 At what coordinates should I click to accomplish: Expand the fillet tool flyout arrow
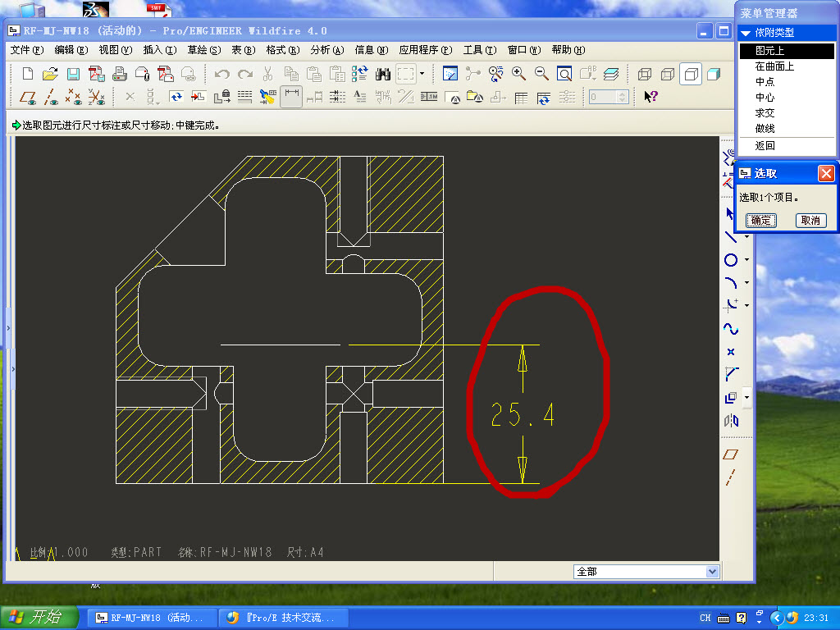[746, 305]
